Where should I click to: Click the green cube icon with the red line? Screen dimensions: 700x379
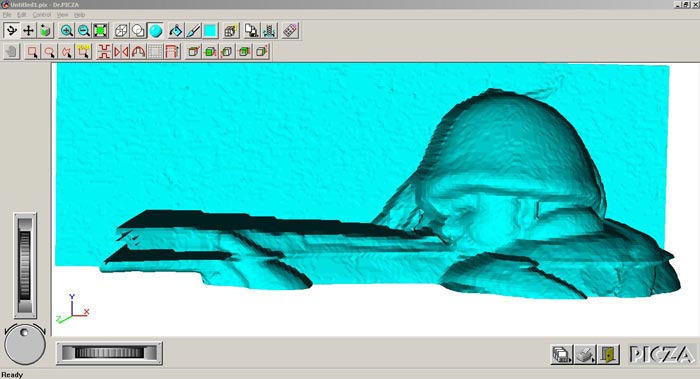(210, 51)
